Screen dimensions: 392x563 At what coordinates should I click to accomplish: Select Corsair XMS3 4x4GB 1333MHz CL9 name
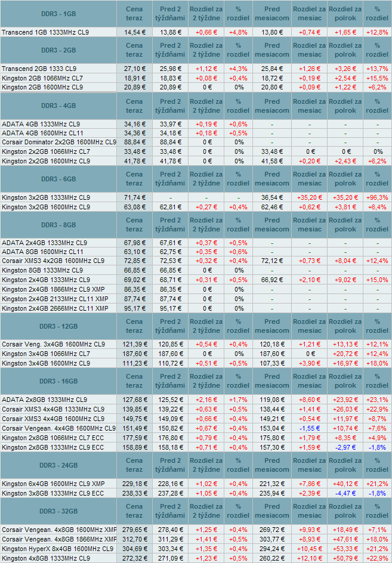click(53, 409)
